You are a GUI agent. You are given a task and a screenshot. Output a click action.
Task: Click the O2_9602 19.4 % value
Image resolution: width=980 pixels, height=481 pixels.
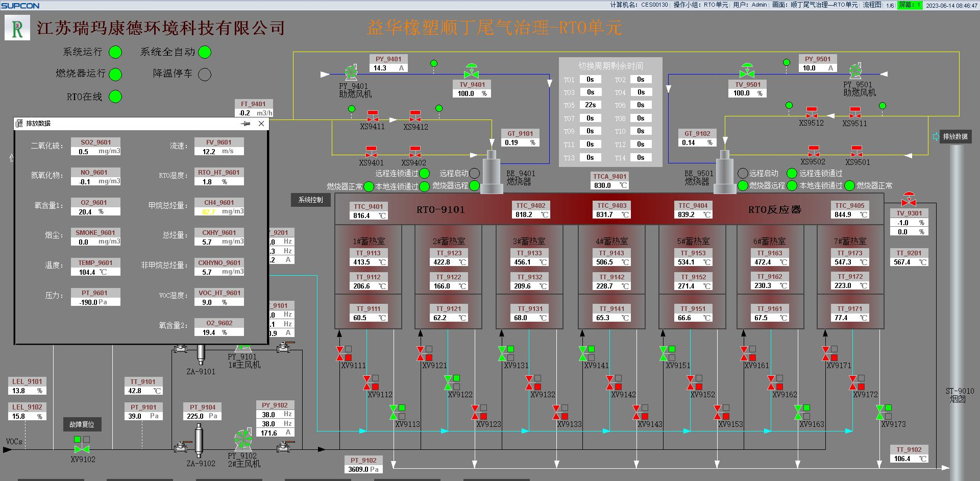(219, 332)
